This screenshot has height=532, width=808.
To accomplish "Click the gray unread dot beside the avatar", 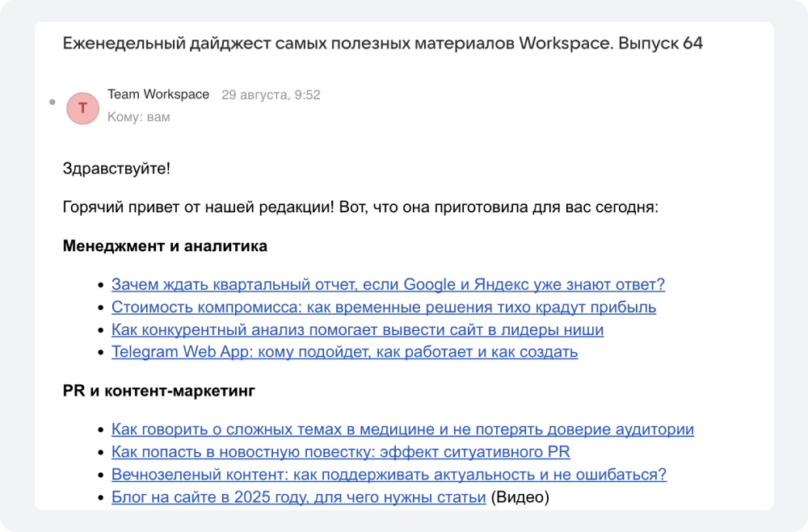I will tap(53, 103).
